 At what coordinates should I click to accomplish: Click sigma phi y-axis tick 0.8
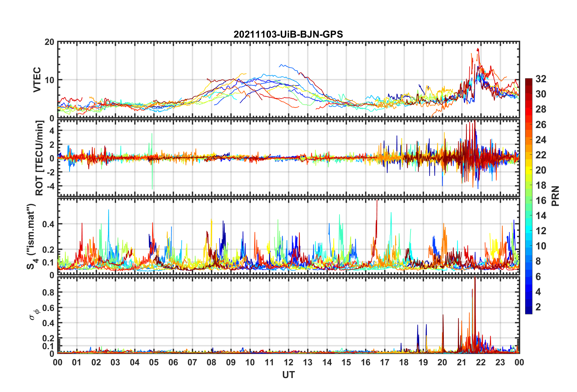[48, 292]
